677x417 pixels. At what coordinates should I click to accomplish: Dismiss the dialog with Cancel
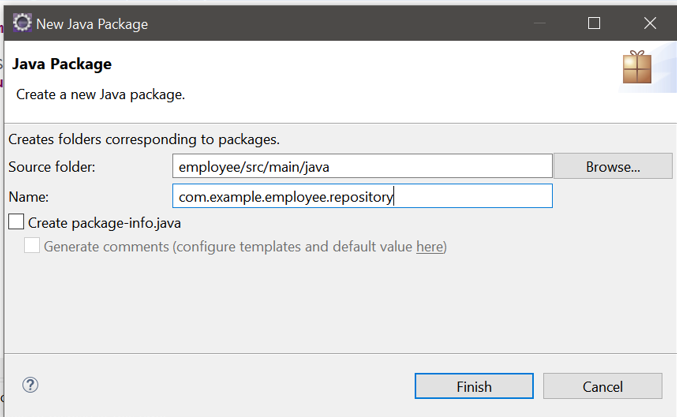(x=602, y=386)
